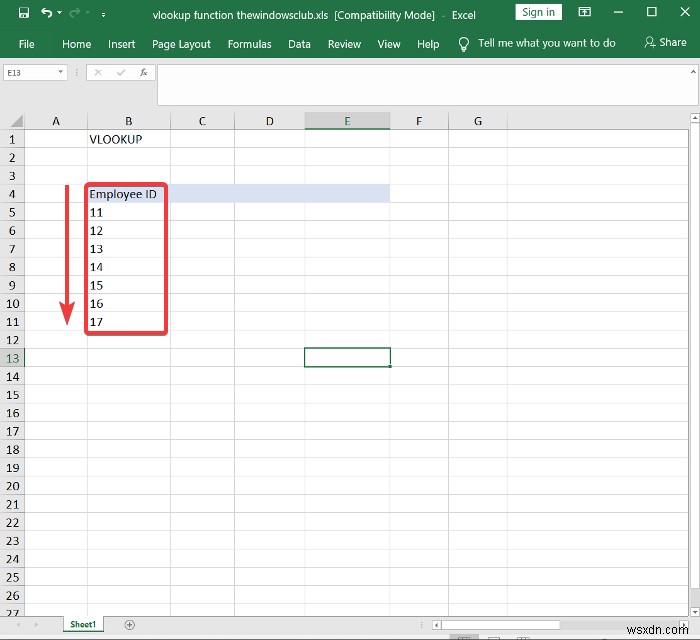Click the Share button
The height and width of the screenshot is (640, 700).
coord(665,42)
